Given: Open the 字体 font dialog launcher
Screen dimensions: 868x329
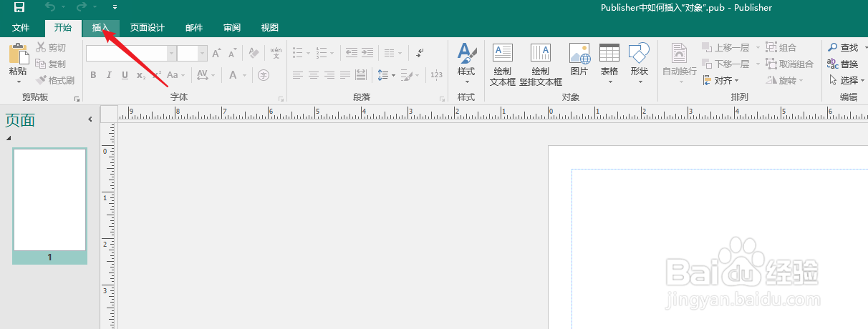Looking at the screenshot, I should [x=281, y=98].
